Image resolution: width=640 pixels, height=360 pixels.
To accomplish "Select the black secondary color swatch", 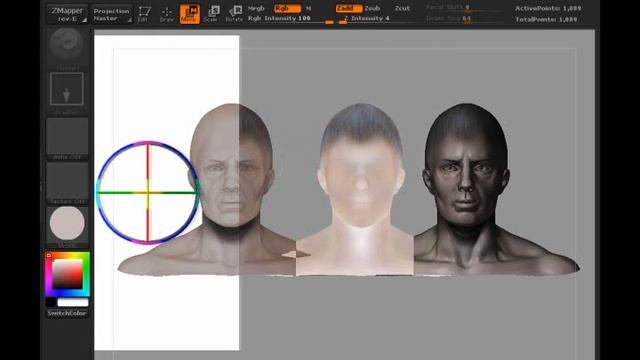I will pos(51,302).
